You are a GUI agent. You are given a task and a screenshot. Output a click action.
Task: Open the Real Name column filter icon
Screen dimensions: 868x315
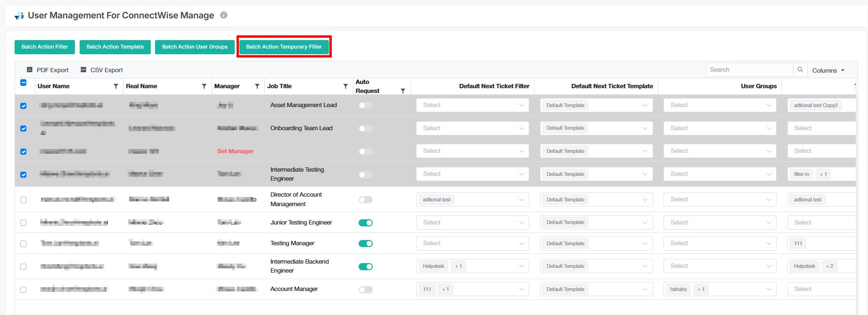204,86
